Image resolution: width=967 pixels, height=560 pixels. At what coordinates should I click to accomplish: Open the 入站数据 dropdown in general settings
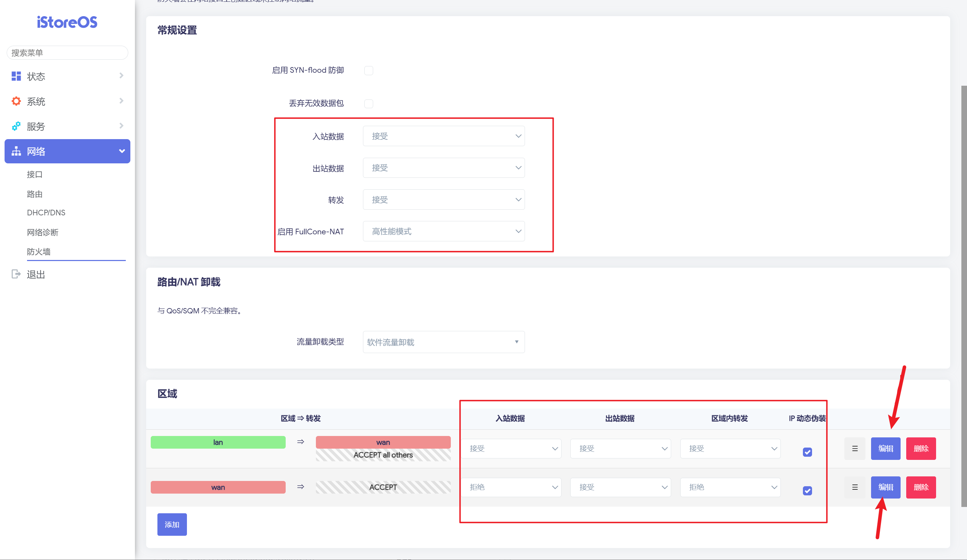(x=443, y=136)
